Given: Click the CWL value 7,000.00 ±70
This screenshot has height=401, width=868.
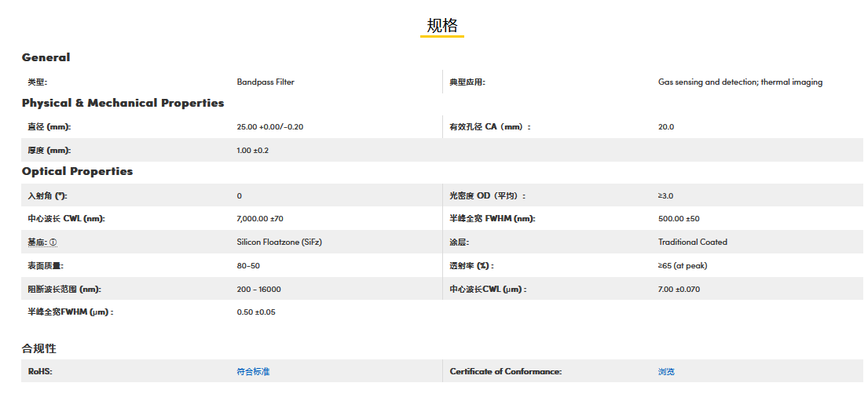Looking at the screenshot, I should (259, 219).
